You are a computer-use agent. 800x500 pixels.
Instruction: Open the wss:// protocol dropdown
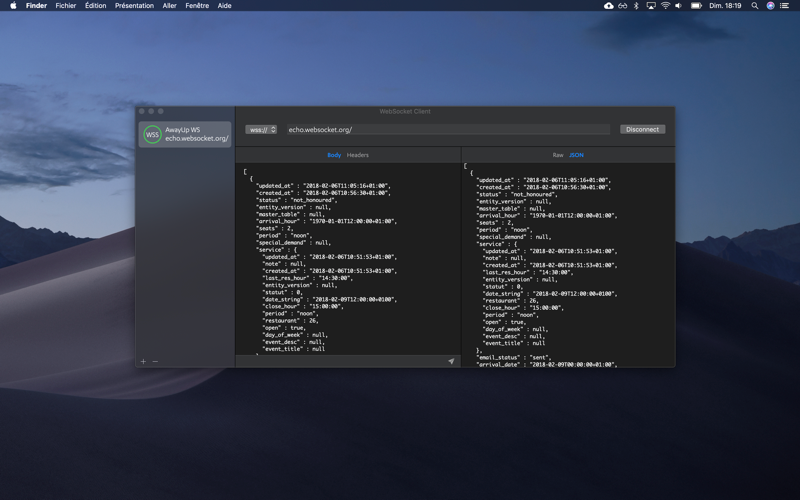point(261,130)
